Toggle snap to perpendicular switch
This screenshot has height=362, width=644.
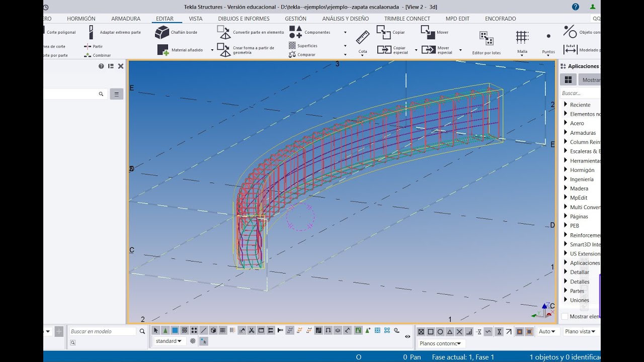pyautogui.click(x=469, y=332)
